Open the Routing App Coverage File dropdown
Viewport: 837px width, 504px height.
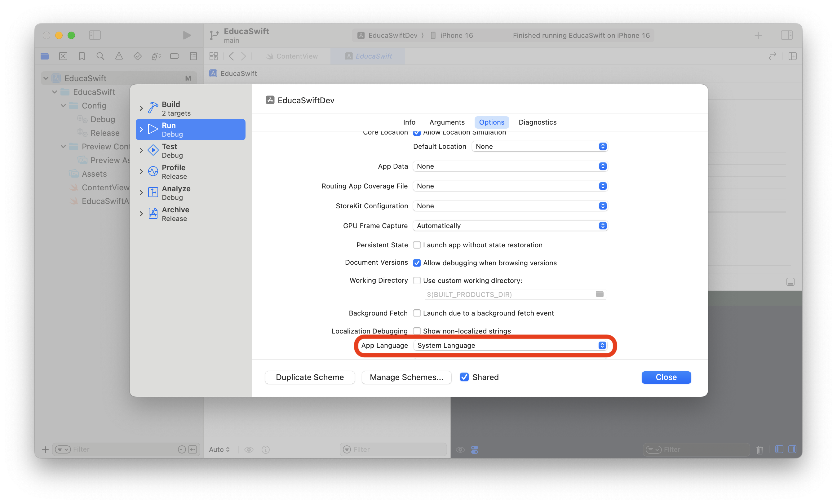click(x=510, y=186)
